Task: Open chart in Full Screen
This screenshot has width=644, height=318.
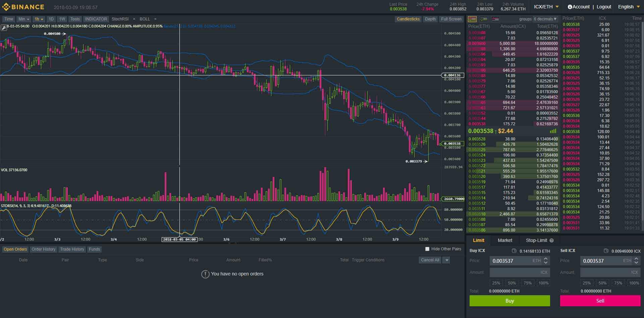Action: point(451,19)
